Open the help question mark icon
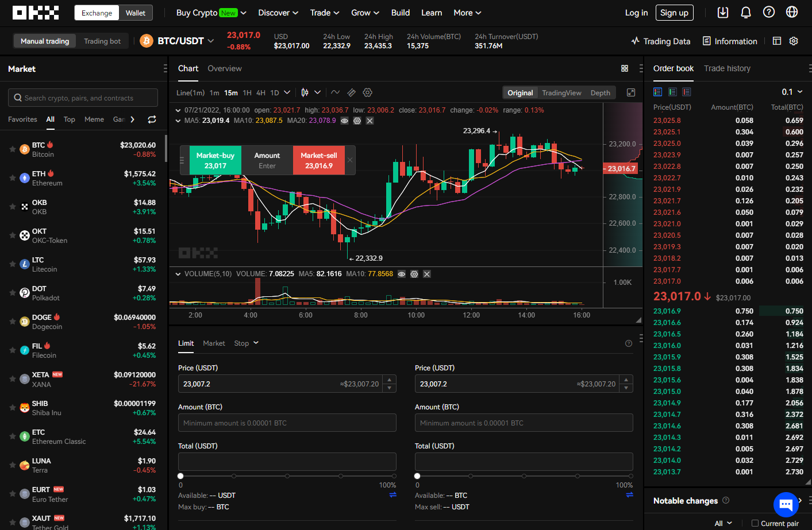This screenshot has width=812, height=530. click(769, 12)
